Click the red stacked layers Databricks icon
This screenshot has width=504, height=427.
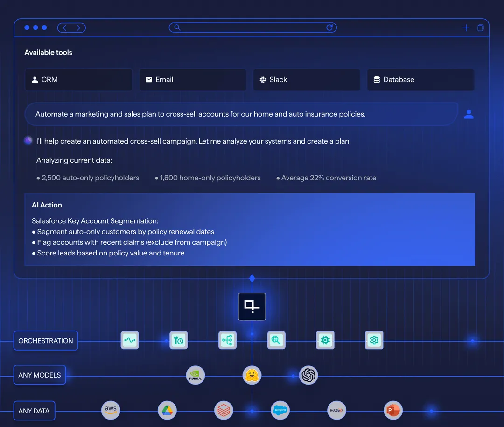224,410
